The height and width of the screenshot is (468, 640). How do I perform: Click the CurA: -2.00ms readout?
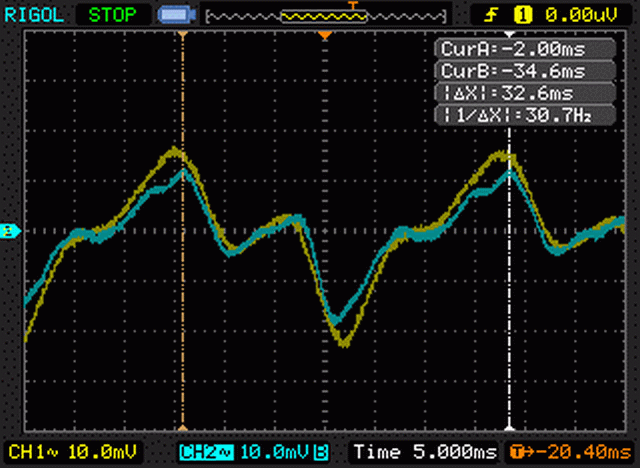click(x=525, y=49)
